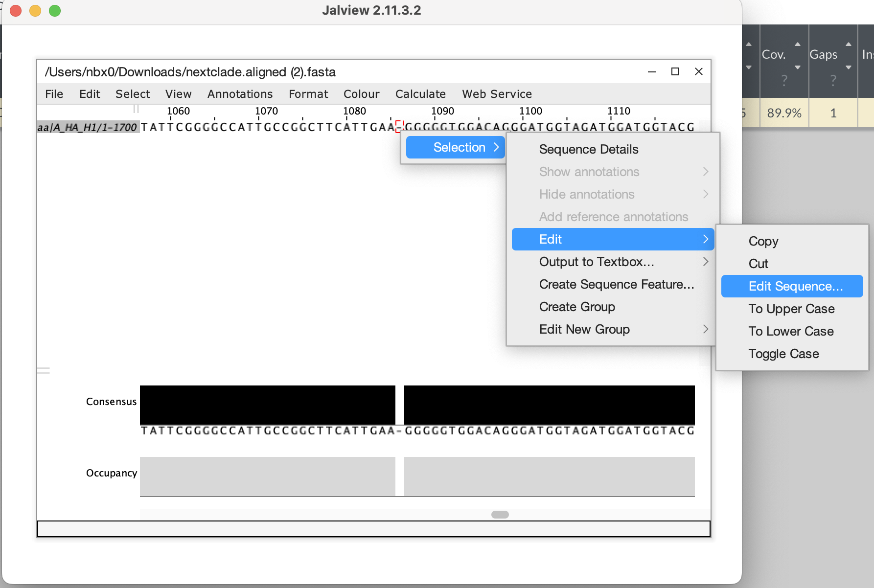Sort by the Gaps column arrow
874x588 pixels.
pyautogui.click(x=848, y=45)
